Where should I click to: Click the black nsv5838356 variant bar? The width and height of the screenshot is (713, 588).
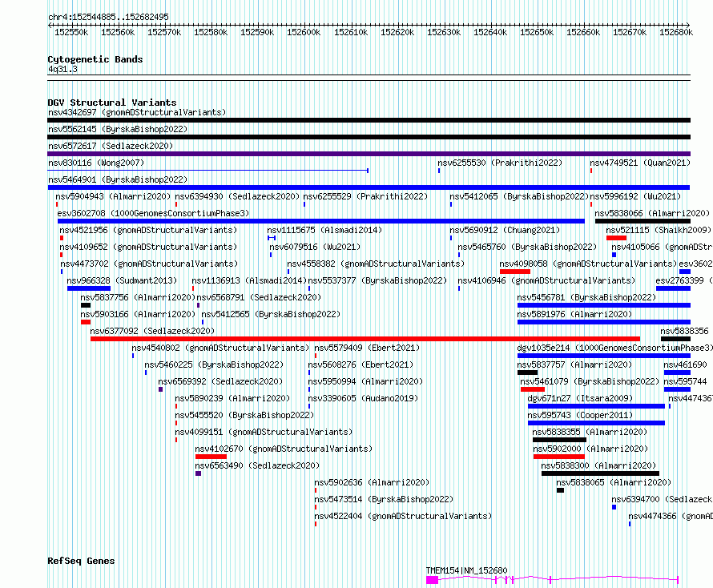tap(675, 339)
